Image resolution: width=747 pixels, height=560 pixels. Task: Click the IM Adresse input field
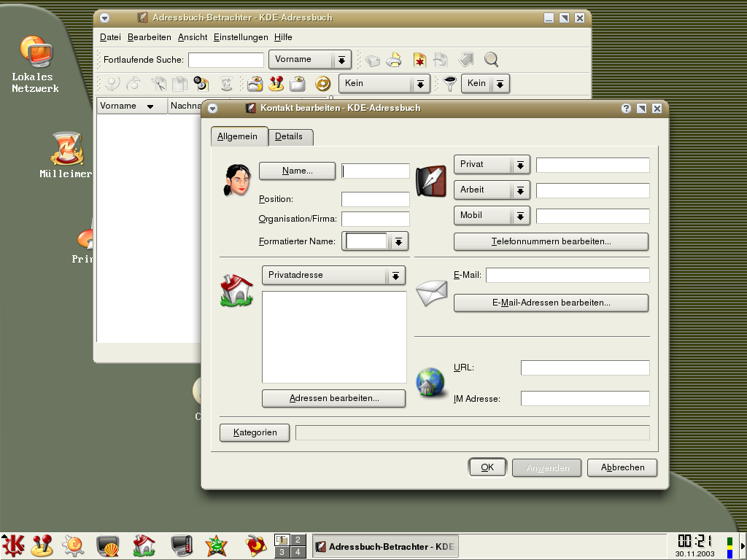[x=585, y=399]
